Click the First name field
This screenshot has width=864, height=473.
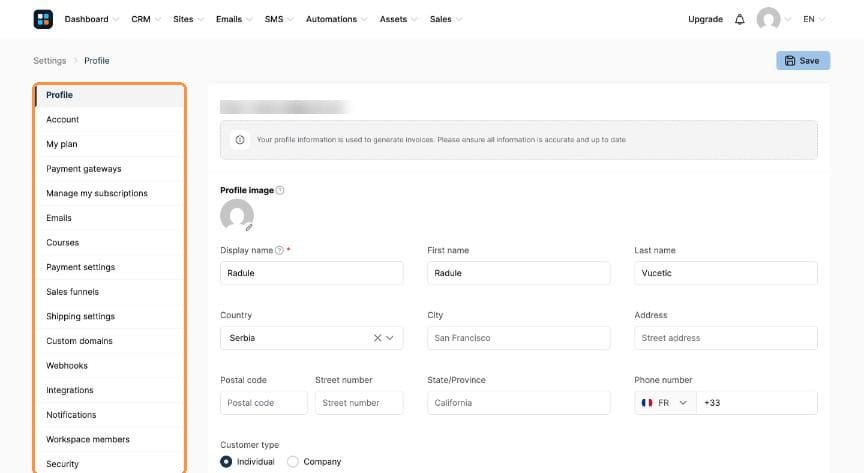tap(519, 273)
